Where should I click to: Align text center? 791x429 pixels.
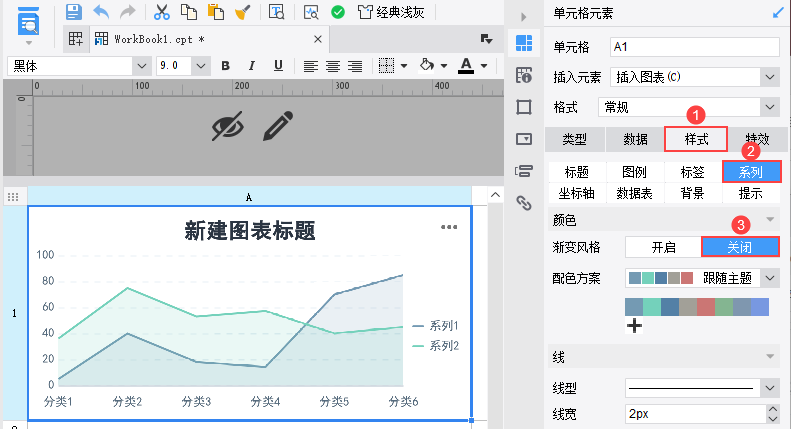[x=333, y=66]
